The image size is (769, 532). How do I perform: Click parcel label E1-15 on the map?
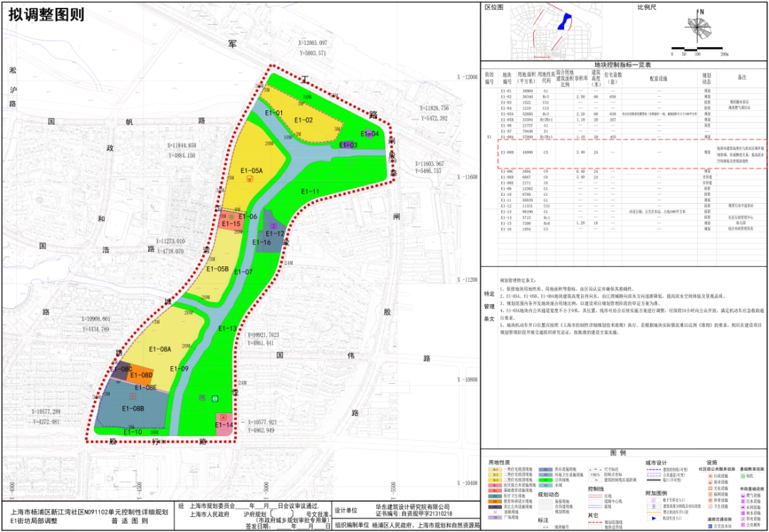pos(231,224)
